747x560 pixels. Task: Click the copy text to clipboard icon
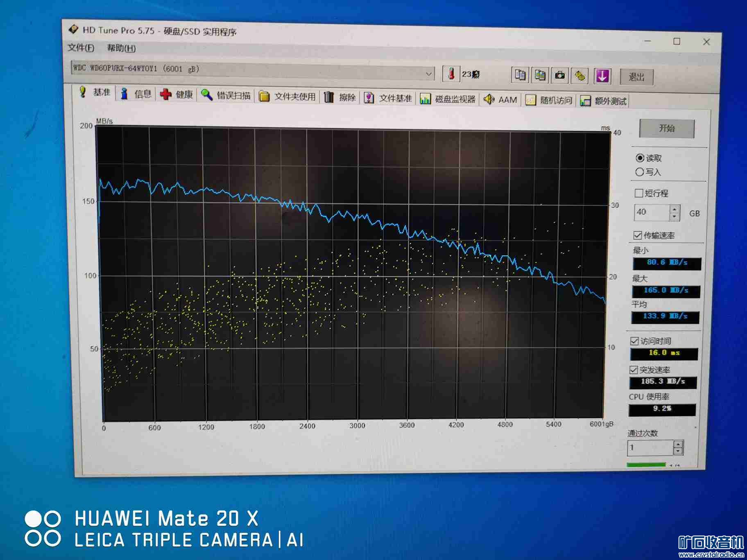[520, 75]
